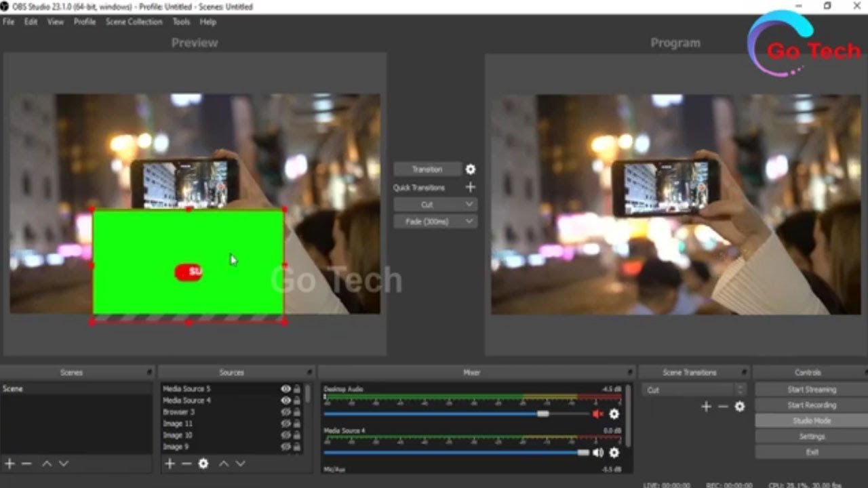868x488 pixels.
Task: Add a new scene with the plus icon
Action: click(x=9, y=464)
